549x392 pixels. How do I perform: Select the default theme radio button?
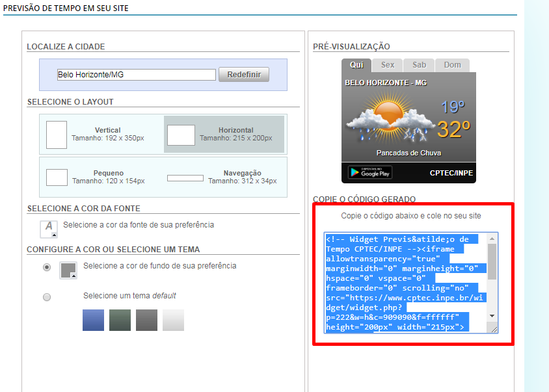tap(47, 297)
